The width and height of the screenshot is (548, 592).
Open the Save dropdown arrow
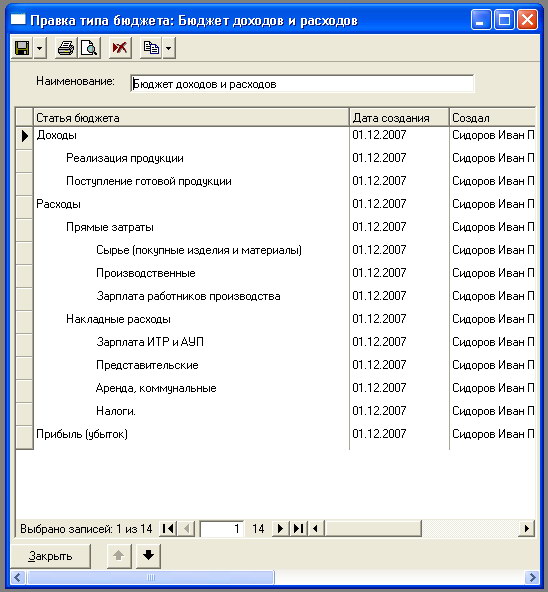[x=40, y=48]
